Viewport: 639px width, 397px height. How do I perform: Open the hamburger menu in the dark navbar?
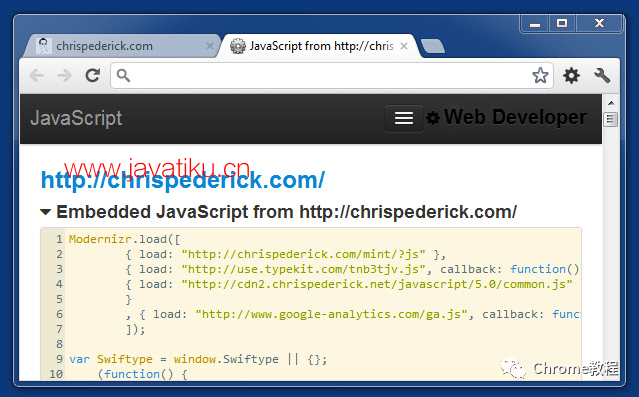click(404, 118)
